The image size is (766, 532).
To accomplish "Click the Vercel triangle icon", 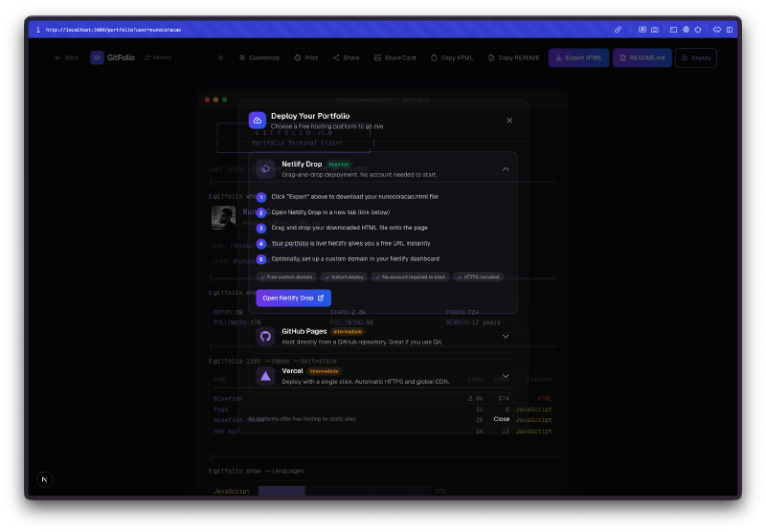I will 265,376.
